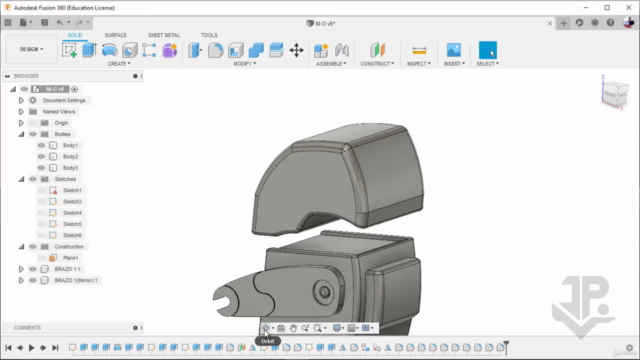This screenshot has height=360, width=640.
Task: Open the DESIGN workspace dropdown
Action: [x=31, y=49]
